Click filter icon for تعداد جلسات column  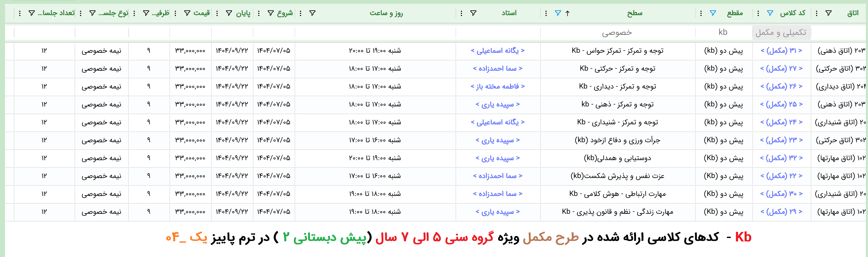31,13
